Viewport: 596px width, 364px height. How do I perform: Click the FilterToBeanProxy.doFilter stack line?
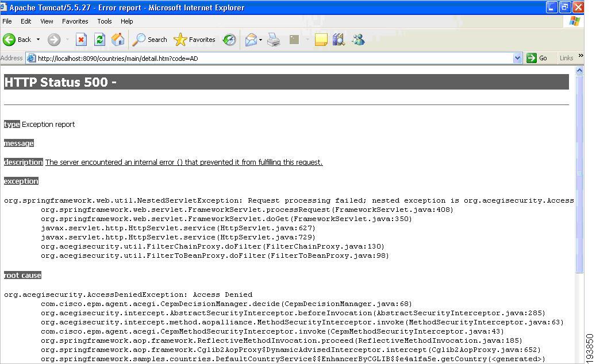coord(215,255)
